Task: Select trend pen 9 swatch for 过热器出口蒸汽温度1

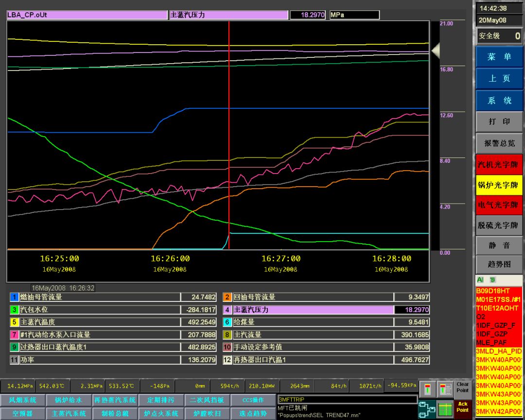Action: point(14,347)
